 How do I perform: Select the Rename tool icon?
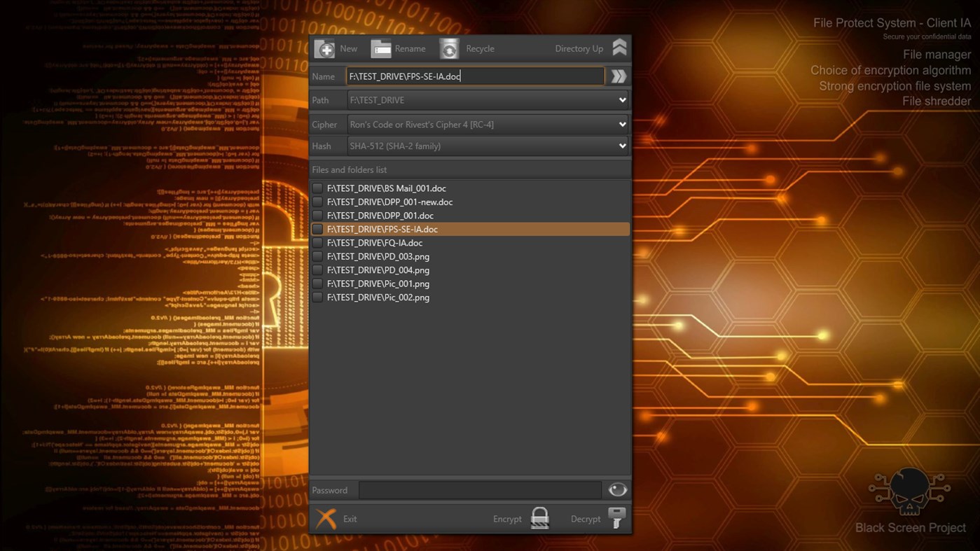click(381, 48)
